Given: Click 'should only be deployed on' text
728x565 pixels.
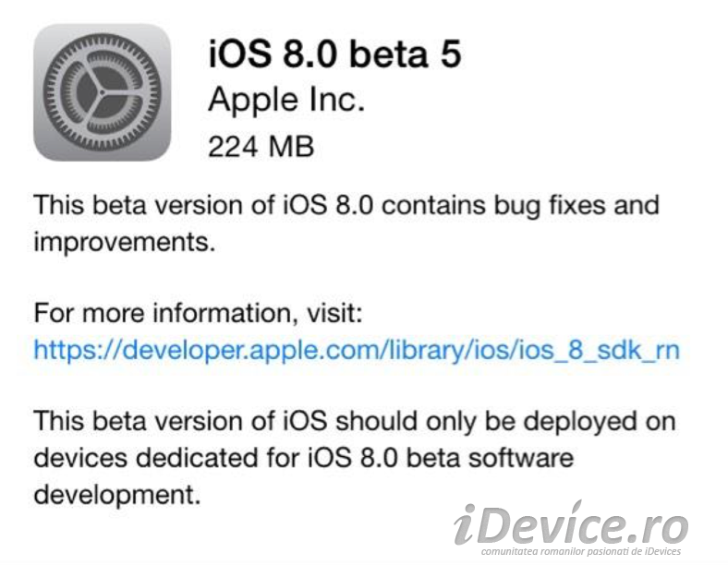Looking at the screenshot, I should point(505,422).
